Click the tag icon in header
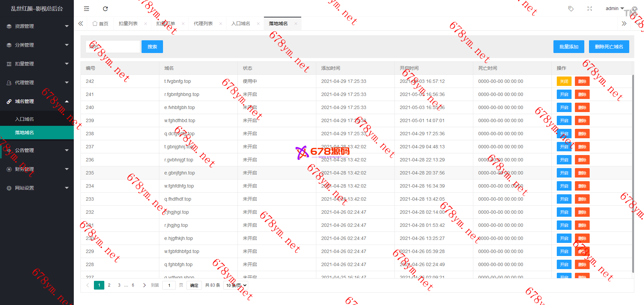This screenshot has width=644, height=305. coord(571,9)
